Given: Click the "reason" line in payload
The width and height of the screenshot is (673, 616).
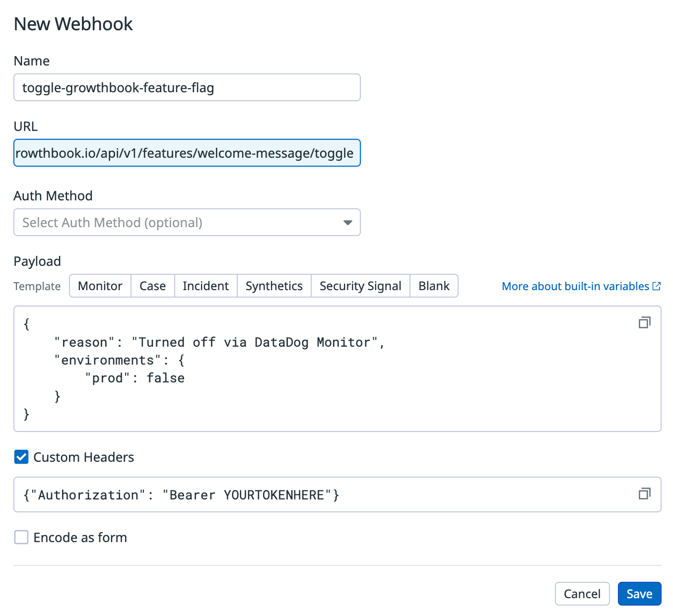Looking at the screenshot, I should point(219,342).
